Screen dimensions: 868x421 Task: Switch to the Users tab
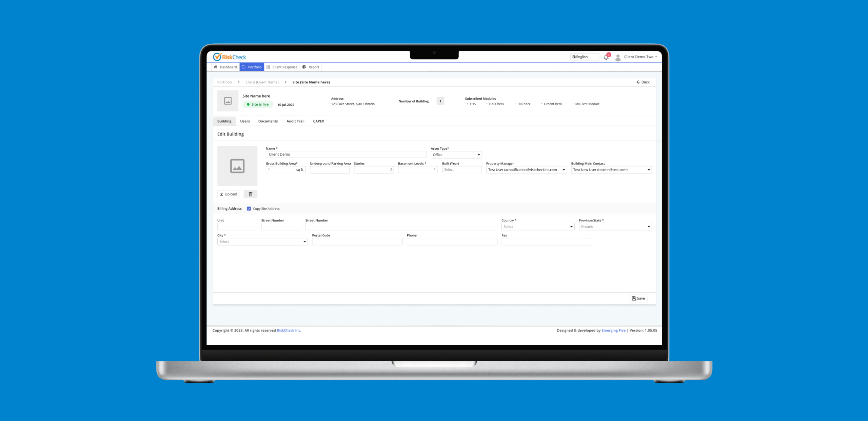(245, 121)
